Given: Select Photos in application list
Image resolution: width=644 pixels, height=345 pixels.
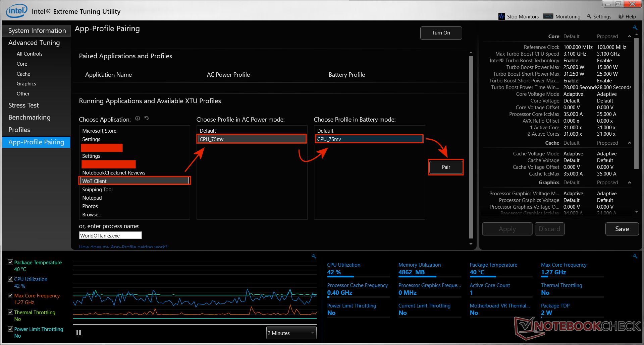Looking at the screenshot, I should tap(135, 206).
